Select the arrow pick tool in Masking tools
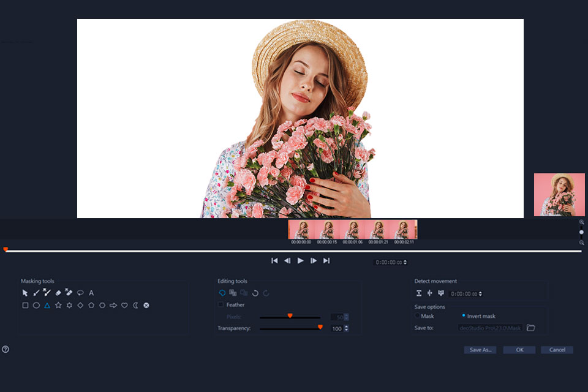The height and width of the screenshot is (392, 588). click(x=25, y=293)
